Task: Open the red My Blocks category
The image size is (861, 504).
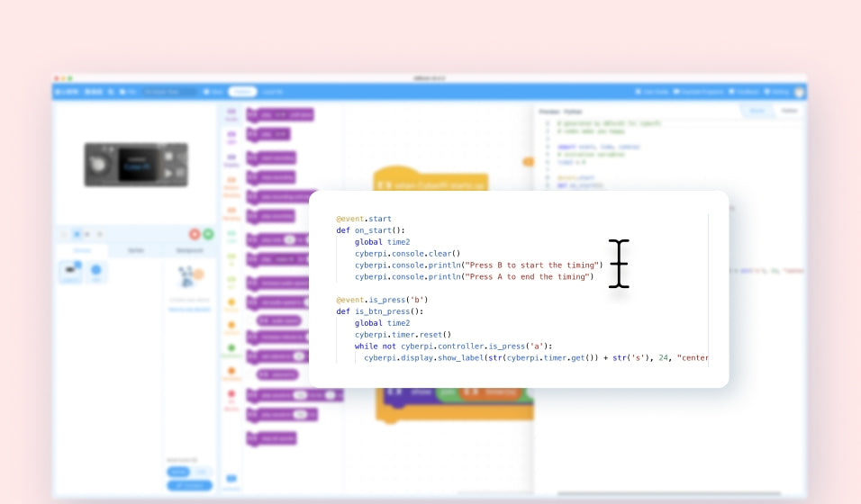Action: click(231, 397)
